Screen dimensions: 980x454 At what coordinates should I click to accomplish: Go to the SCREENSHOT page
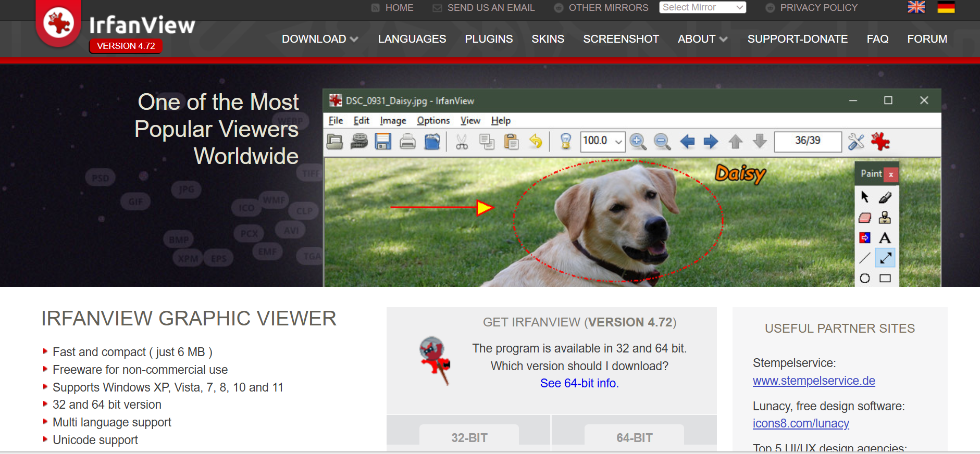pos(621,39)
